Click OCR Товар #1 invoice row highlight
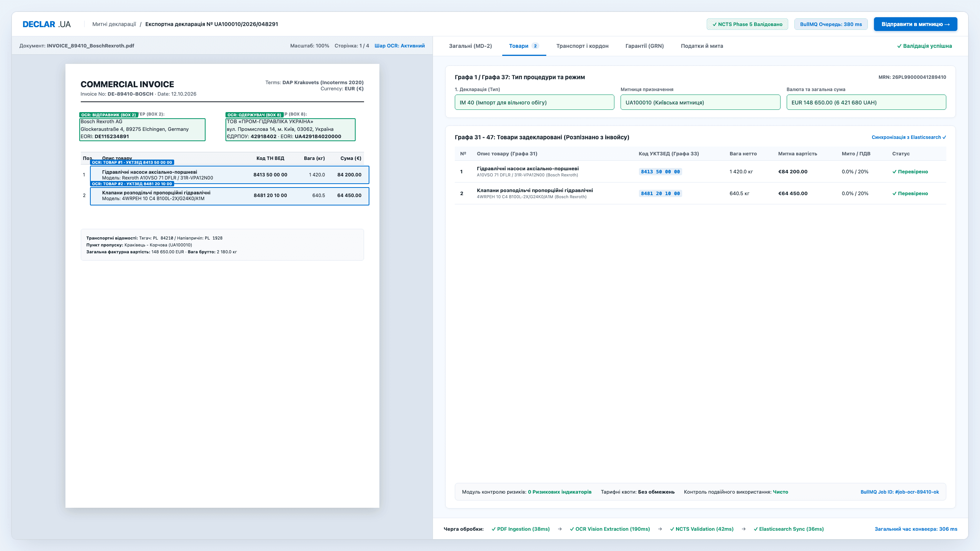 [x=229, y=175]
